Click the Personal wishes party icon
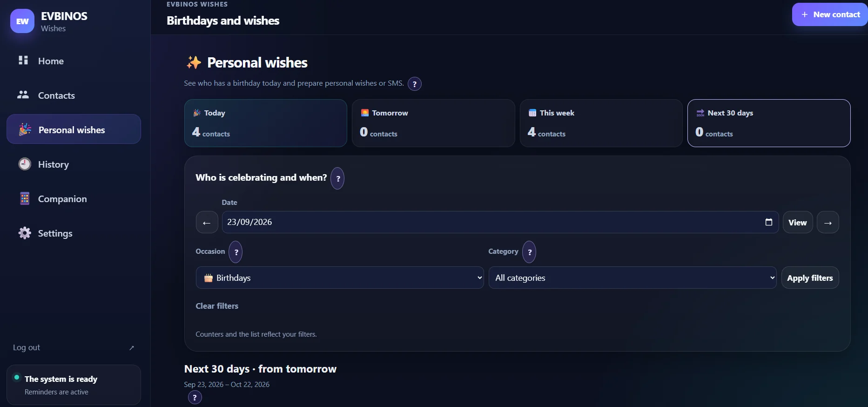868x407 pixels. [25, 129]
